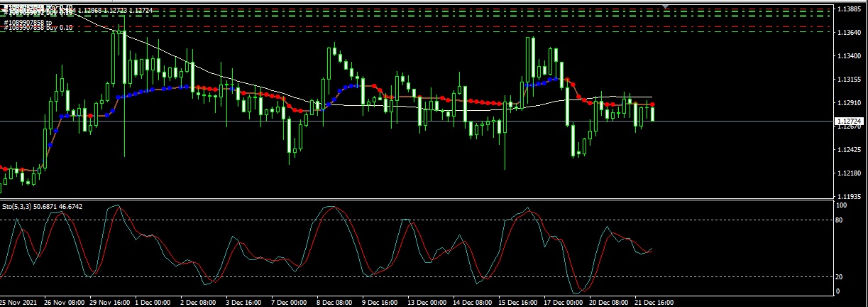Click the 21 Dec 16:00 time label
The height and width of the screenshot is (307, 868).
point(653,302)
